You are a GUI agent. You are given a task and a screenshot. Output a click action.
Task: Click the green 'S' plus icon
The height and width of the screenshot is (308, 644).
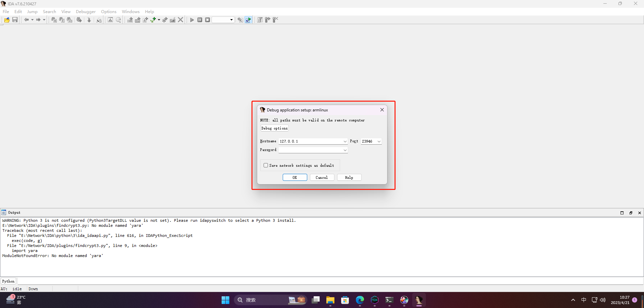tap(153, 20)
